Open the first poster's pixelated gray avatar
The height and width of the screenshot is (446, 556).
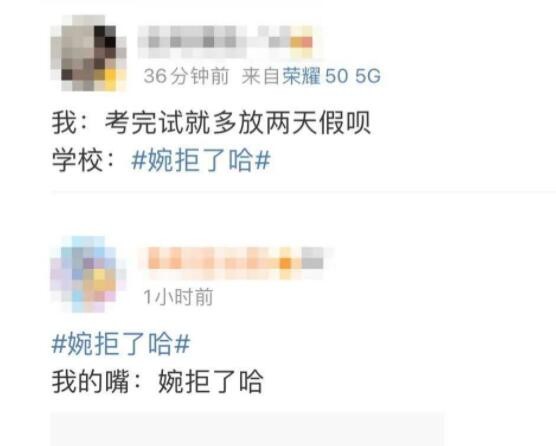coord(89,53)
